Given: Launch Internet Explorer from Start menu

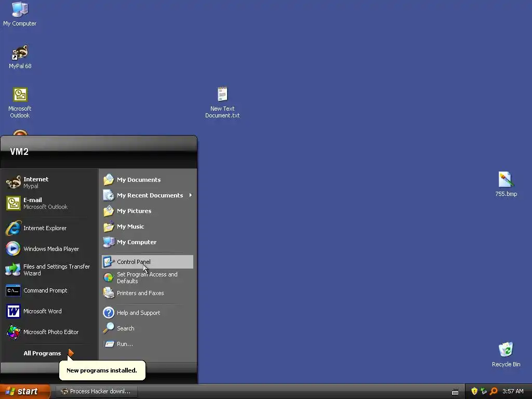Looking at the screenshot, I should click(x=49, y=228).
